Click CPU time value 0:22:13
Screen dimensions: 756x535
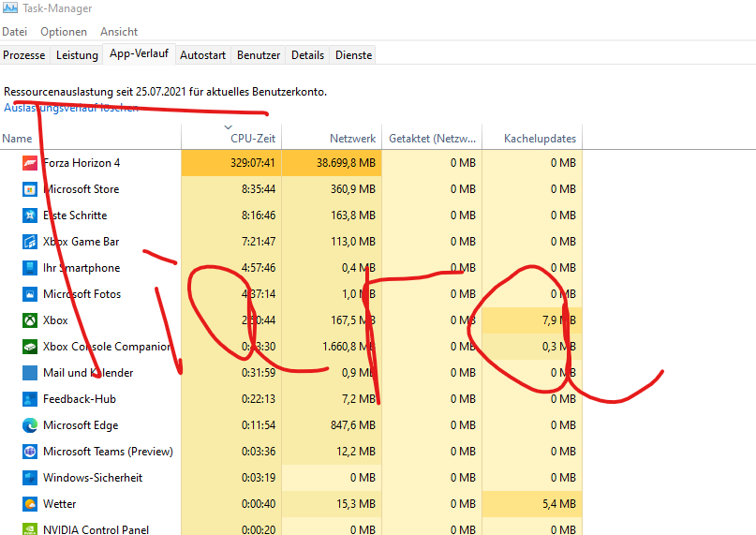click(x=259, y=399)
